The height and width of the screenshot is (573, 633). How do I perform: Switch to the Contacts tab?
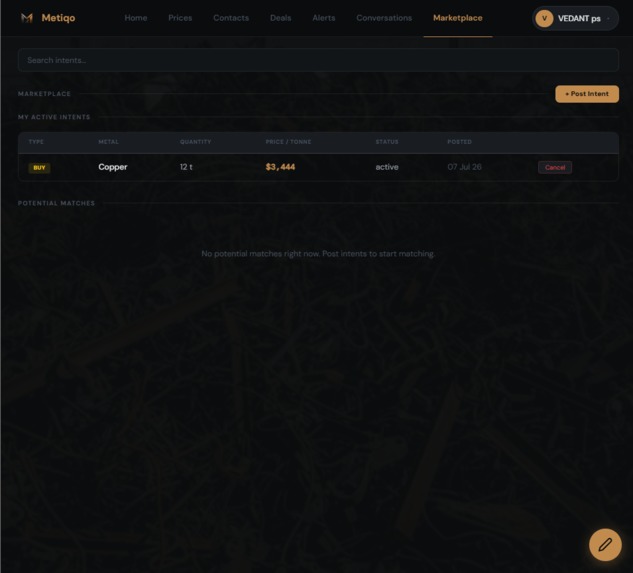click(x=231, y=18)
